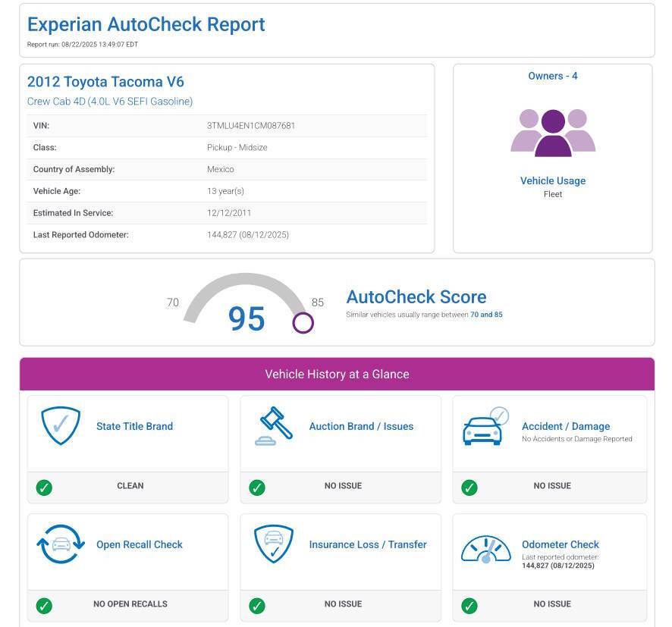
Task: Click the Owners - 4 heading
Action: pyautogui.click(x=553, y=76)
